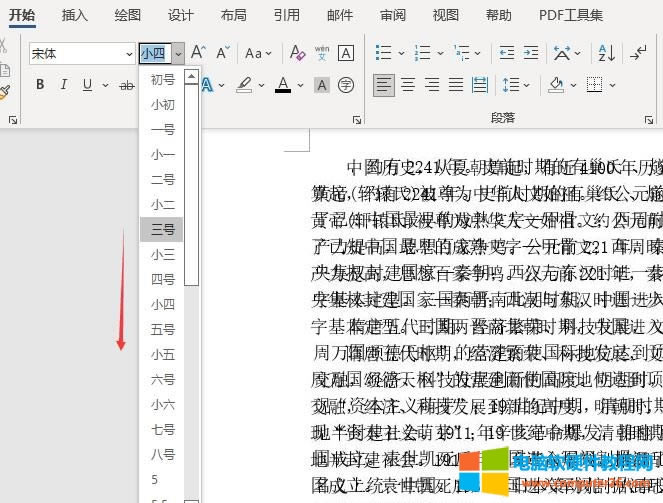663x503 pixels.
Task: Switch to the 插入 tab
Action: coord(74,15)
